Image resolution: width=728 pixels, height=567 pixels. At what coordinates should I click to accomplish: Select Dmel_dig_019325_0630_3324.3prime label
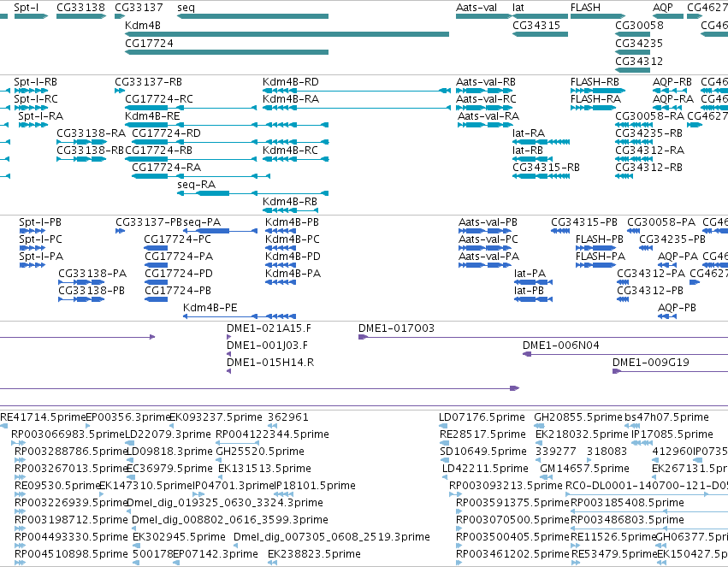tap(225, 503)
